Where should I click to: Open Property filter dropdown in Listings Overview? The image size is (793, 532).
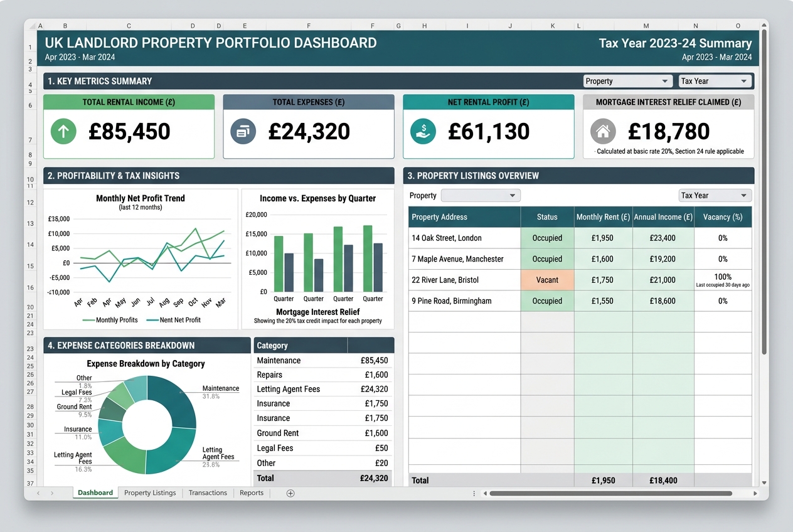click(x=481, y=195)
